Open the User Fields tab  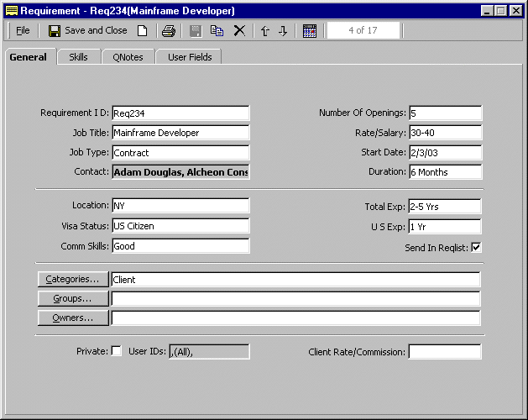point(190,57)
